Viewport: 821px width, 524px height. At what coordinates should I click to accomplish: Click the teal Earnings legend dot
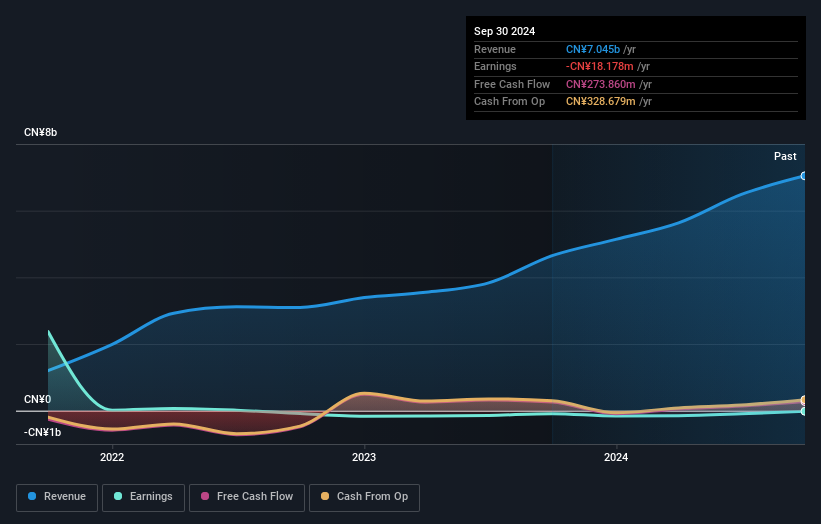(118, 496)
